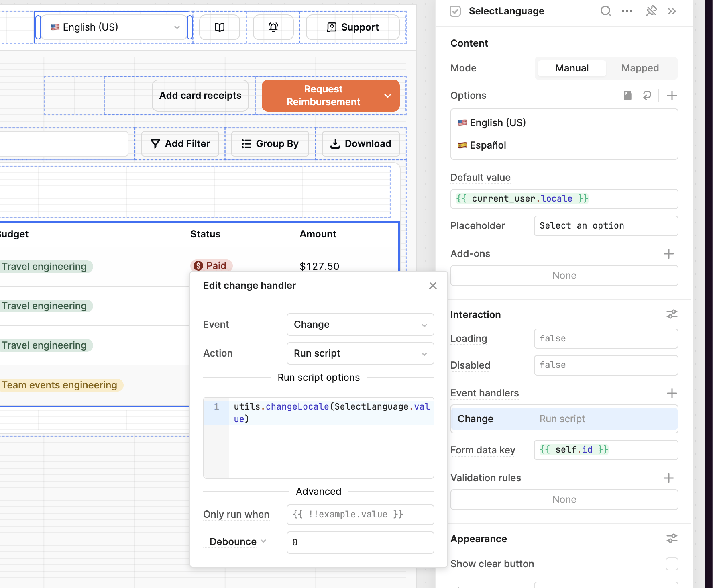Click the Amount column header
This screenshot has height=588, width=713.
318,234
